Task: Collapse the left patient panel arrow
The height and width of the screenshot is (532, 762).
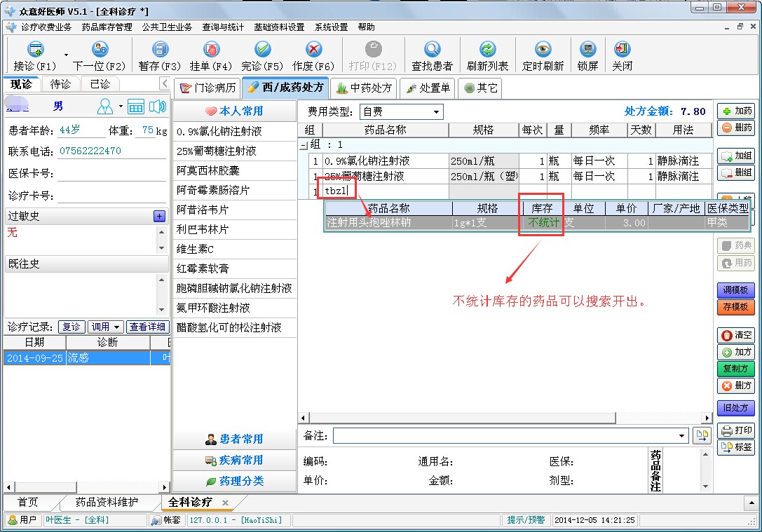Action: point(164,83)
